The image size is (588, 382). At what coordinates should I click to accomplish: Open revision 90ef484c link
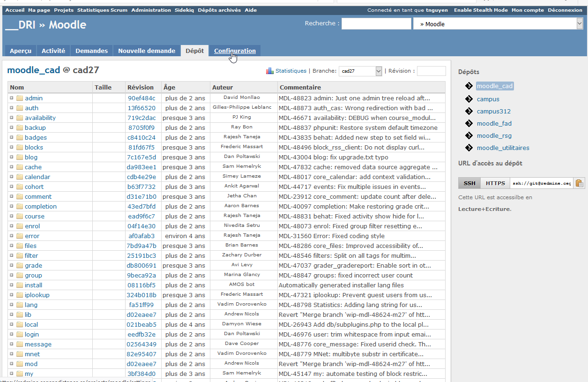141,98
